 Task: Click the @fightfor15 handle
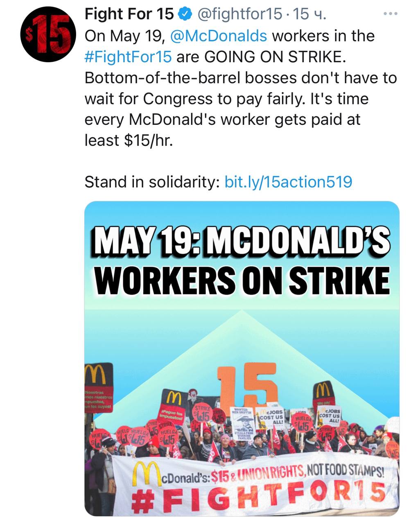coord(239,15)
